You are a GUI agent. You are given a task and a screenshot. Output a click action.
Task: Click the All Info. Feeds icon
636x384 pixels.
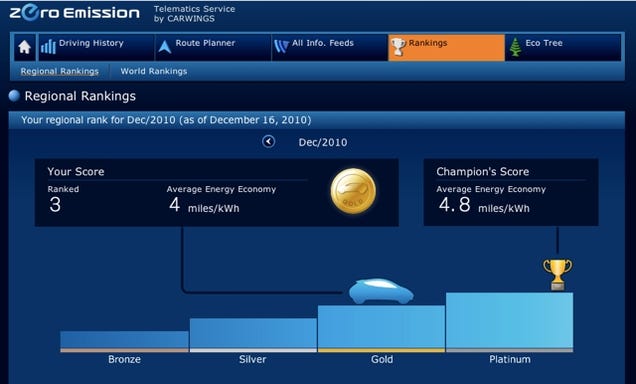pos(281,46)
